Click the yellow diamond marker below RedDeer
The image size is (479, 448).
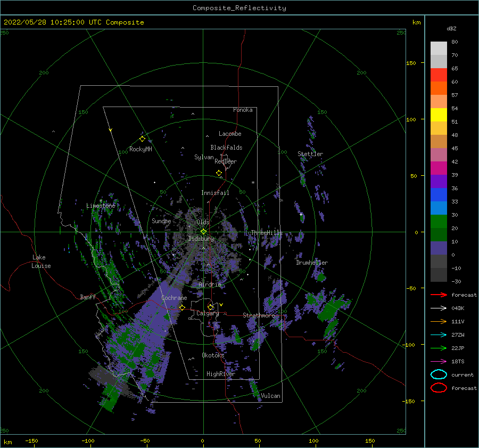click(x=219, y=173)
